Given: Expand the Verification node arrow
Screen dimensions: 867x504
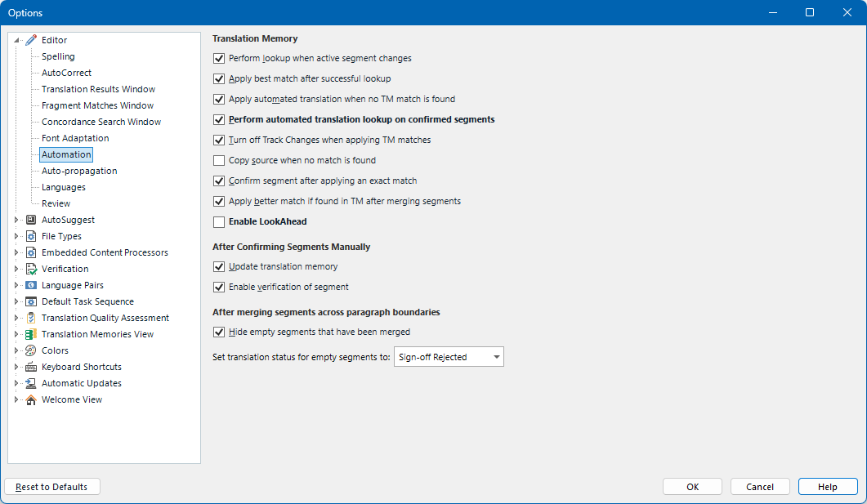Looking at the screenshot, I should (x=16, y=269).
